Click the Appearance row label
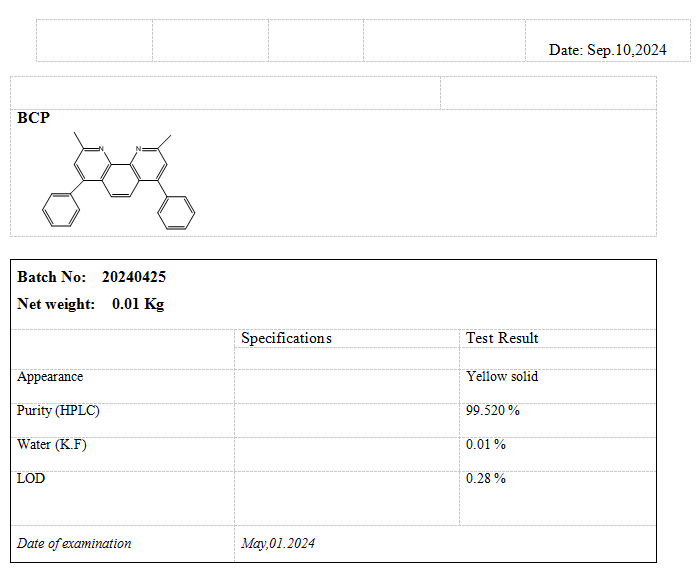Viewport: 698px width, 579px height. pos(50,377)
